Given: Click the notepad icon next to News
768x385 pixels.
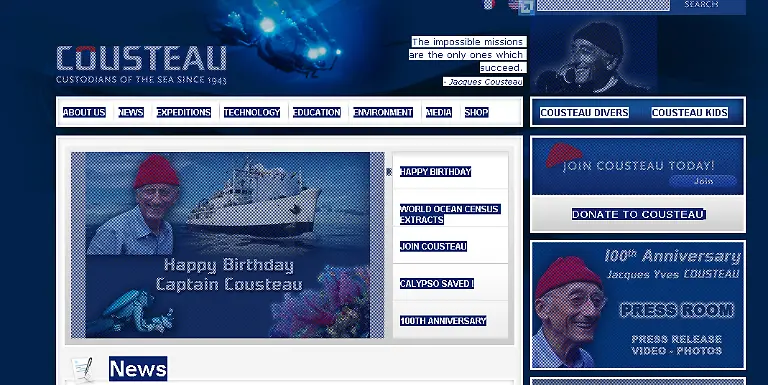Looking at the screenshot, I should (x=83, y=370).
